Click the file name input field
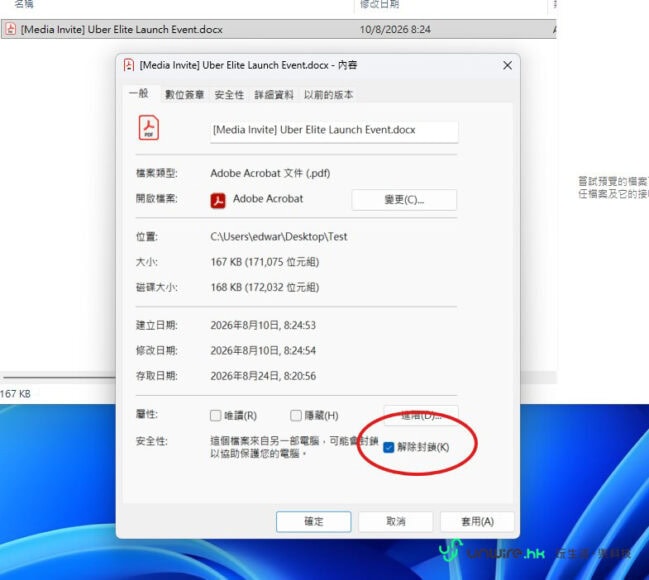The height and width of the screenshot is (580, 649). click(x=334, y=131)
